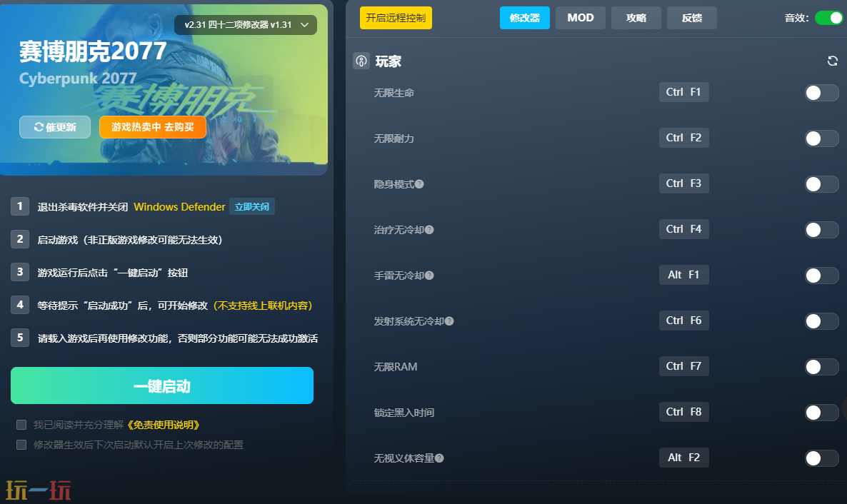Click help icon next to 手雷无冷却
847x504 pixels.
429,276
